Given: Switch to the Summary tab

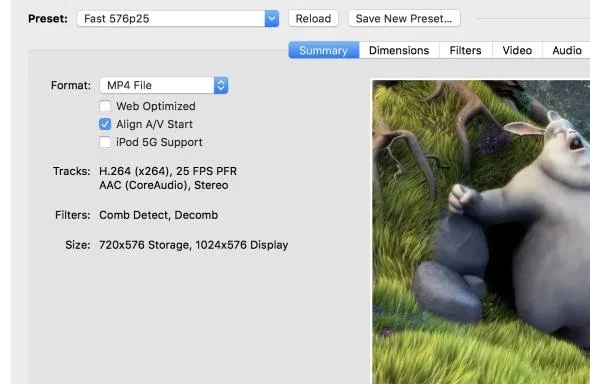Looking at the screenshot, I should (x=324, y=50).
